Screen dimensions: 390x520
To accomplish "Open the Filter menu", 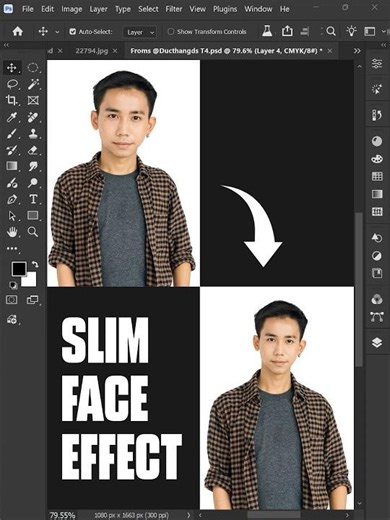I will pos(174,9).
